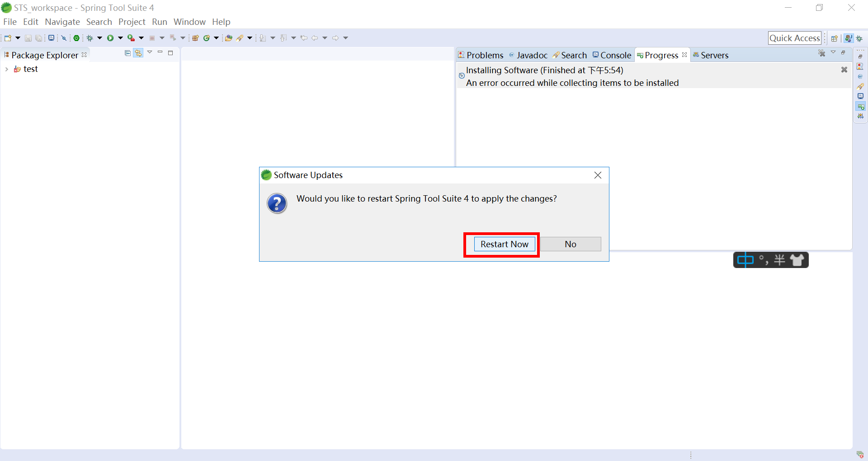Toggle Link with Editor in Package Explorer

click(138, 53)
